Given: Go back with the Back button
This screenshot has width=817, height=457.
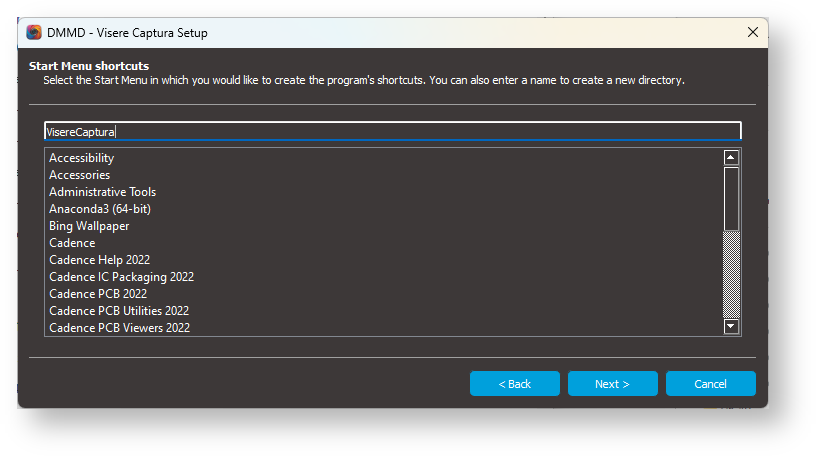Looking at the screenshot, I should (x=515, y=384).
